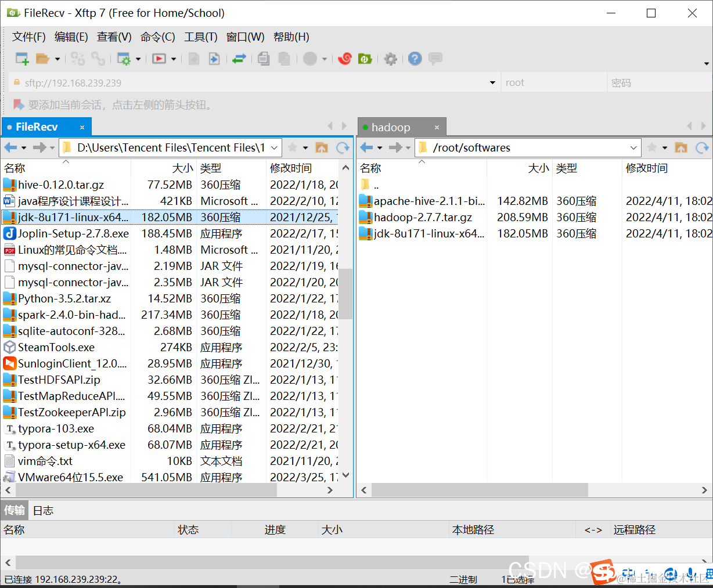Expand toolbar overflow arrow at right edge
713x588 pixels.
coord(707,63)
